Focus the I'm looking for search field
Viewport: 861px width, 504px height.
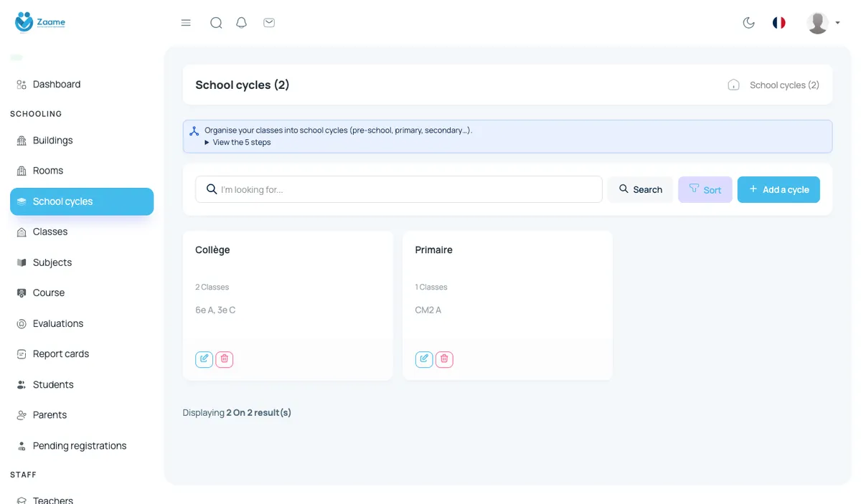pyautogui.click(x=399, y=189)
